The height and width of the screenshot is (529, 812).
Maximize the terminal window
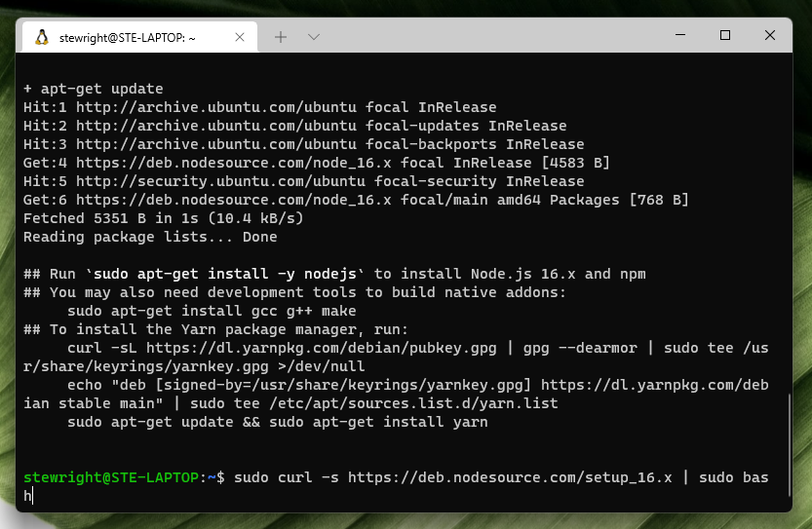click(725, 35)
